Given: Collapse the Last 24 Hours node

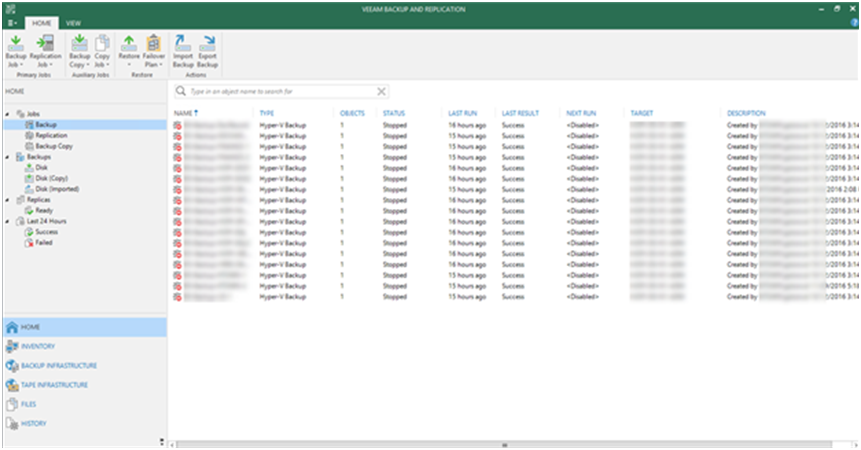Looking at the screenshot, I should click(x=8, y=222).
